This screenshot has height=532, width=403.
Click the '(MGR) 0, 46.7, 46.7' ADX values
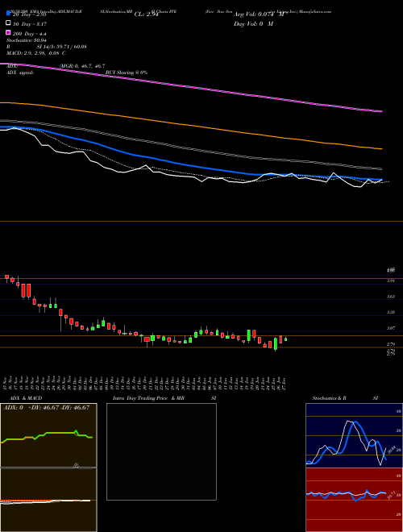pos(82,66)
